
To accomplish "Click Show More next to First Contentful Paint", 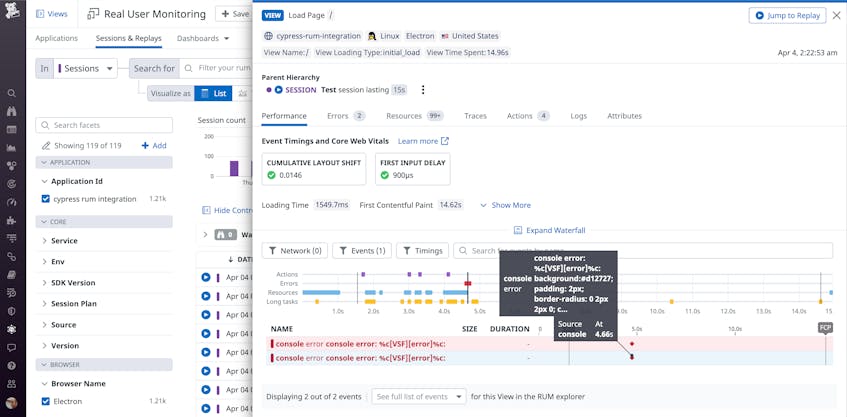I will [x=505, y=205].
